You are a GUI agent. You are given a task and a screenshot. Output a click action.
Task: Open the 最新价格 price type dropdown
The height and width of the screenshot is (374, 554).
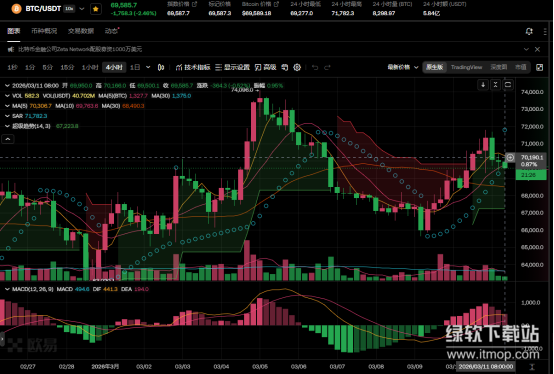pyautogui.click(x=403, y=67)
